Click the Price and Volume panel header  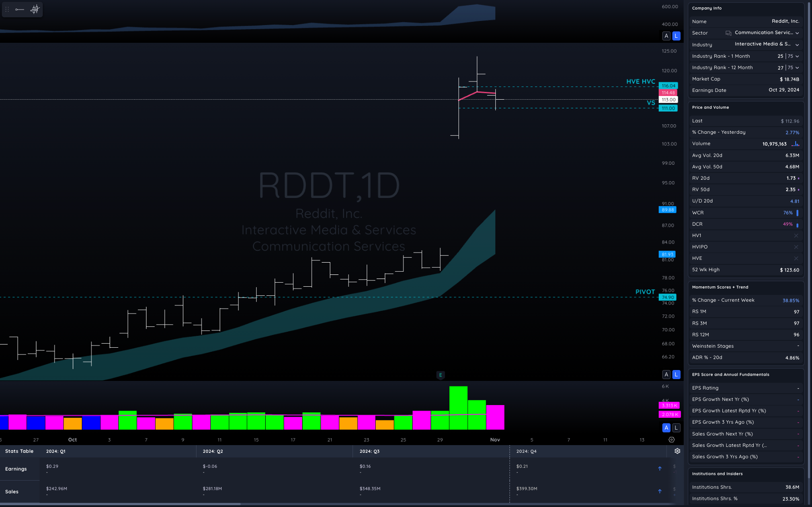click(x=710, y=107)
